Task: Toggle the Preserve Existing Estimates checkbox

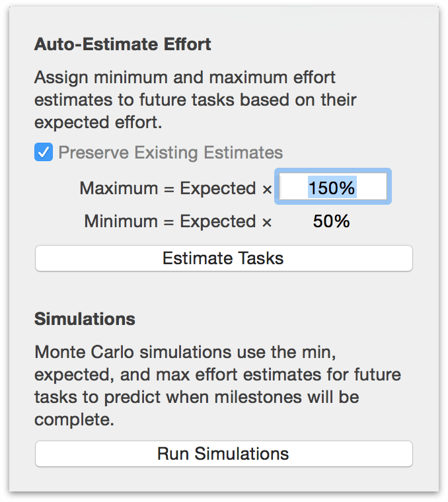Action: click(x=44, y=153)
